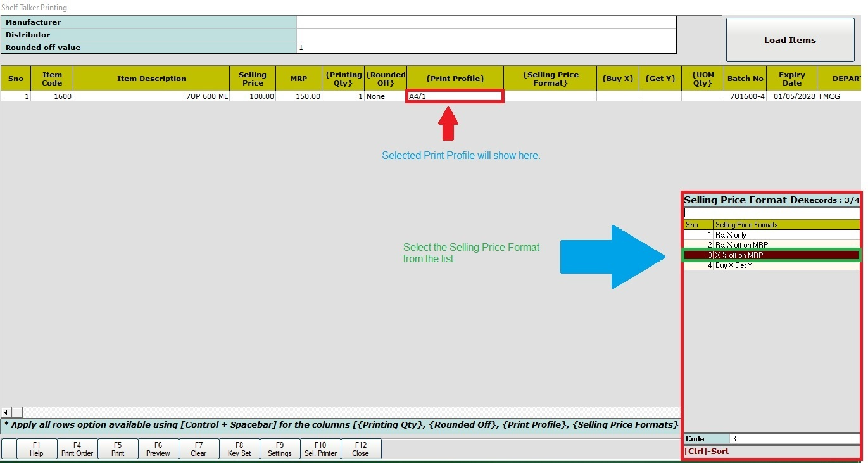
Task: Open F6 Preview
Action: click(x=158, y=449)
